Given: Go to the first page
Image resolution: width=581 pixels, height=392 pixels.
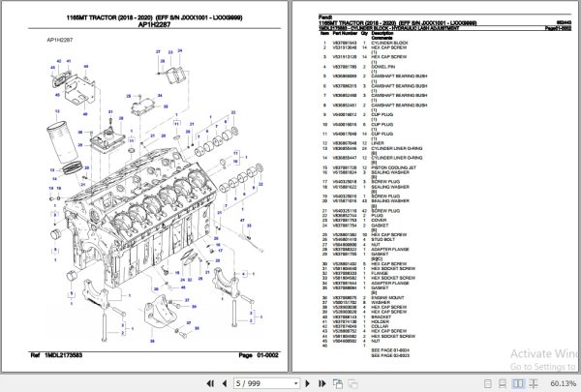Looking at the screenshot, I should 210,383.
